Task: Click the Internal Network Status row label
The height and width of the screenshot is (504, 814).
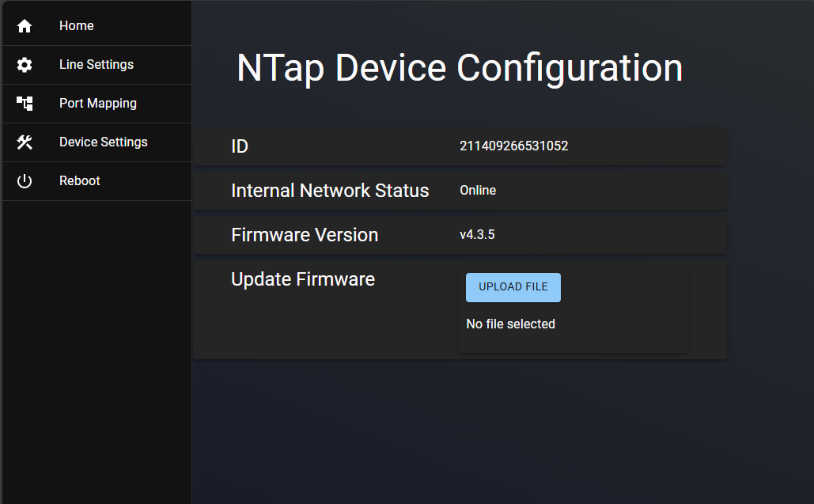Action: pos(330,191)
